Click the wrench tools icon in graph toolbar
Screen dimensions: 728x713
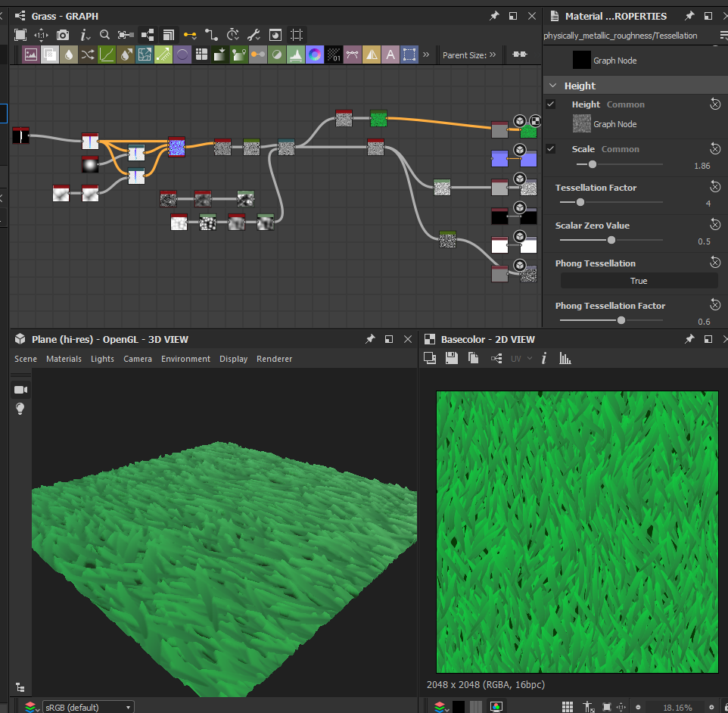click(254, 35)
